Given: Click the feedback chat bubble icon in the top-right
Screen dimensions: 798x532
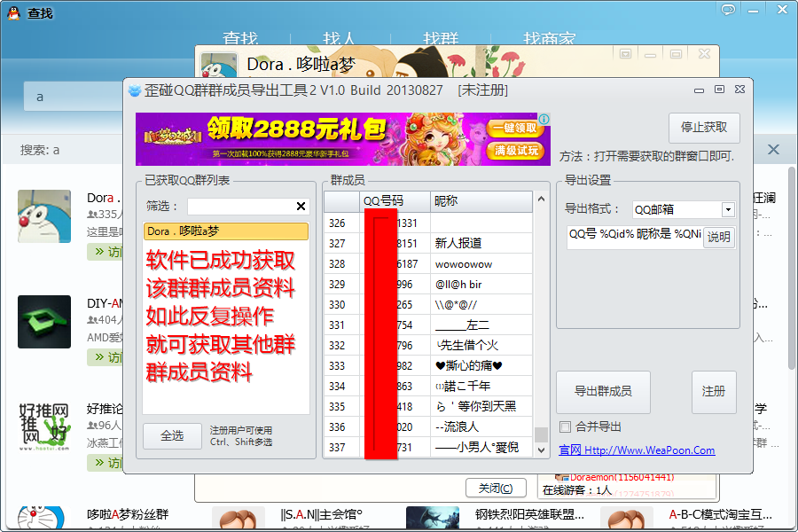Looking at the screenshot, I should click(729, 9).
